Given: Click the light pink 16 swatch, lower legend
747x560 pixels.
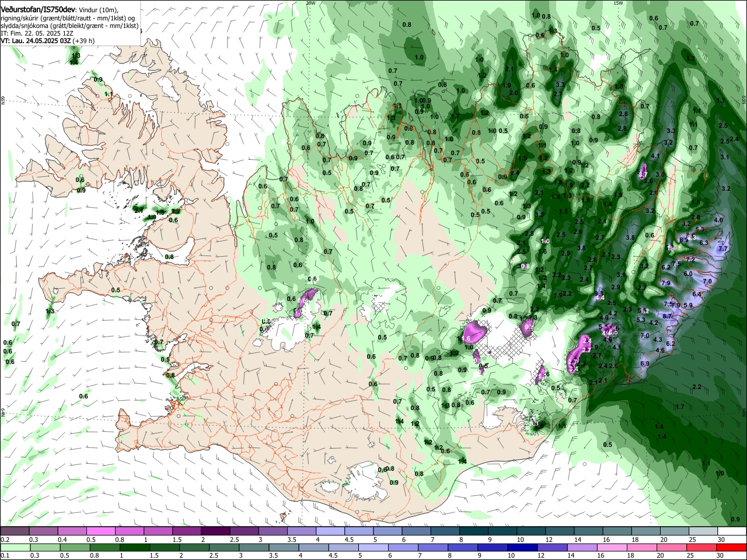Looking at the screenshot, I should [612, 547].
